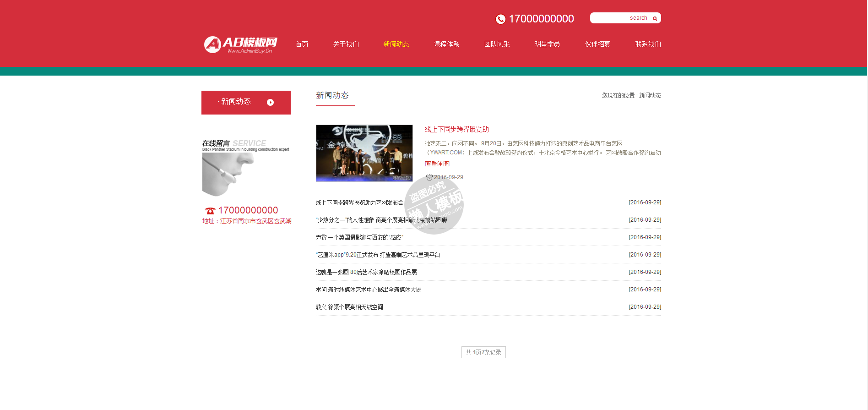Click the pagination box 共1页7条记录
The height and width of the screenshot is (410, 868).
483,352
